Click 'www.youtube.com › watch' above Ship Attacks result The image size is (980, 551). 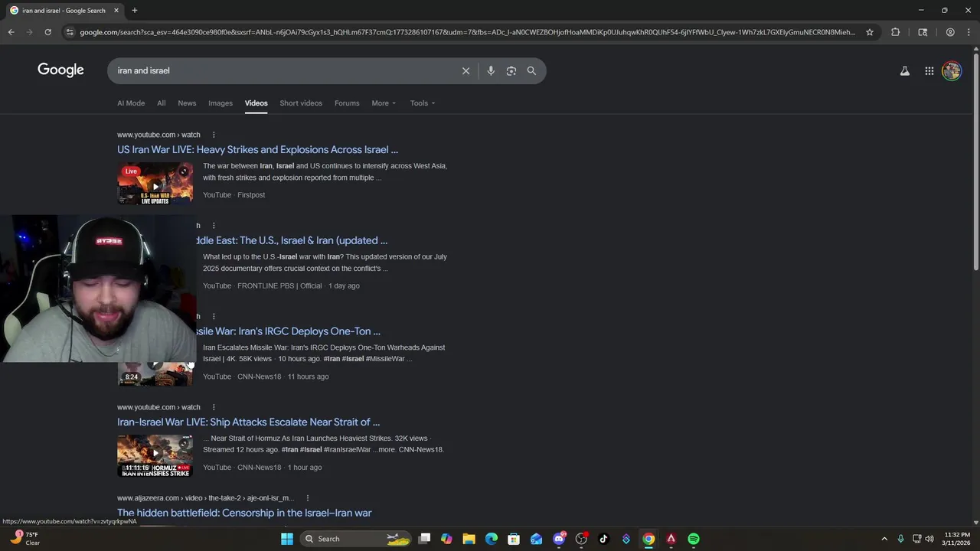tap(158, 407)
